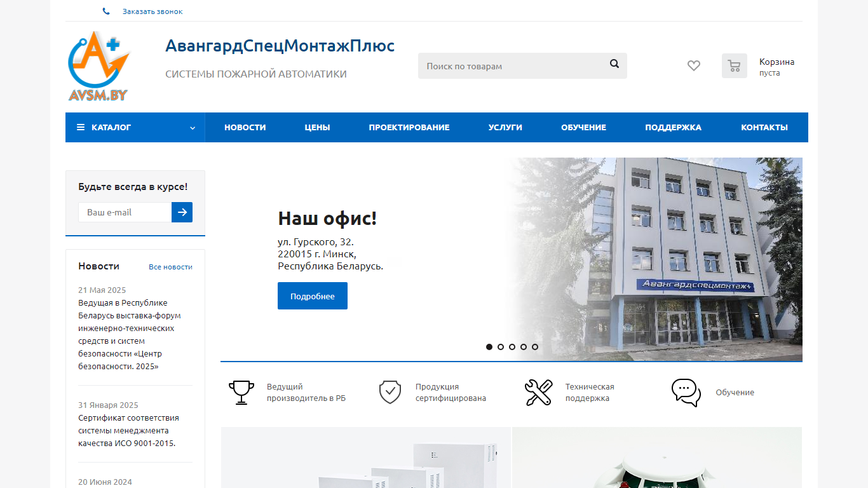Open the smoke detector product image
868x488 pixels.
(x=657, y=457)
